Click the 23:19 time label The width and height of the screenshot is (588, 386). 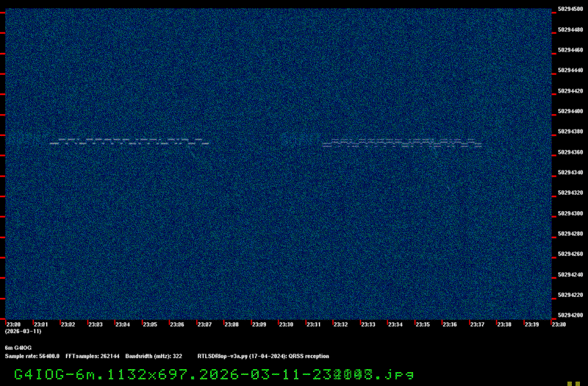[x=531, y=324]
